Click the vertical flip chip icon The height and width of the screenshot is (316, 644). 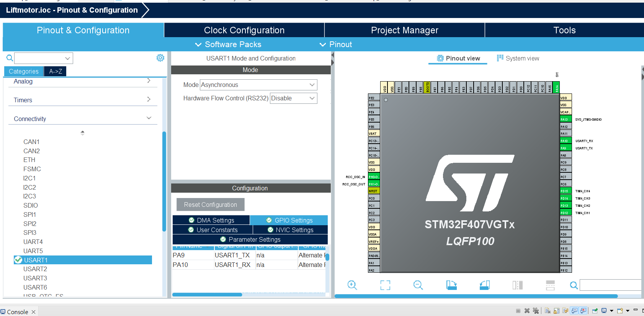coord(550,285)
